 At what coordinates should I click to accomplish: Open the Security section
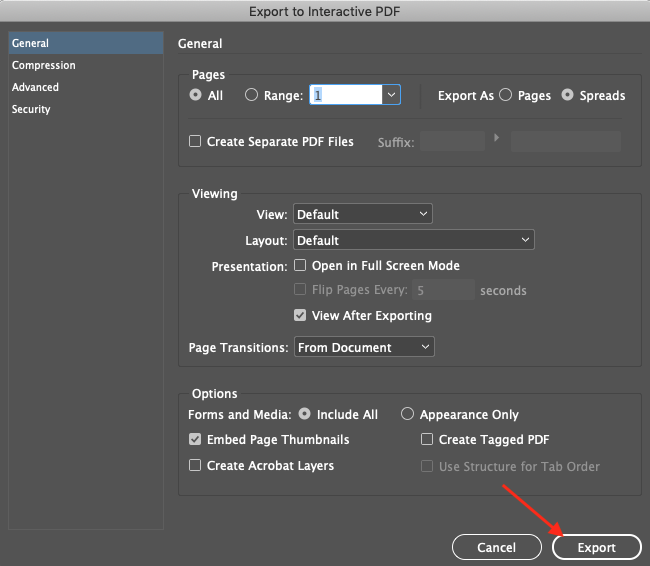pyautogui.click(x=31, y=110)
